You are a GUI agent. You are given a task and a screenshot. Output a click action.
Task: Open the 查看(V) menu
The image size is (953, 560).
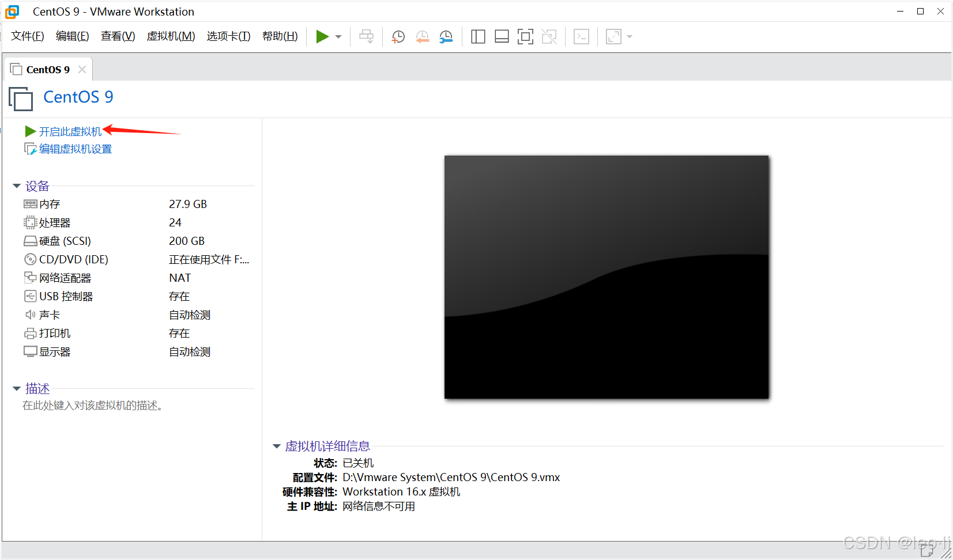(118, 36)
